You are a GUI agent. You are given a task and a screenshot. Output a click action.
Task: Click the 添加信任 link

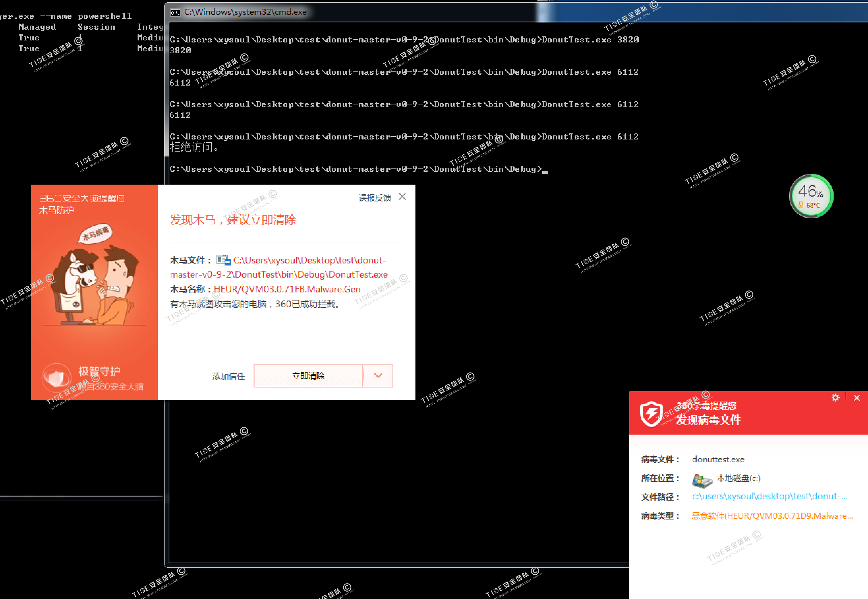click(228, 376)
